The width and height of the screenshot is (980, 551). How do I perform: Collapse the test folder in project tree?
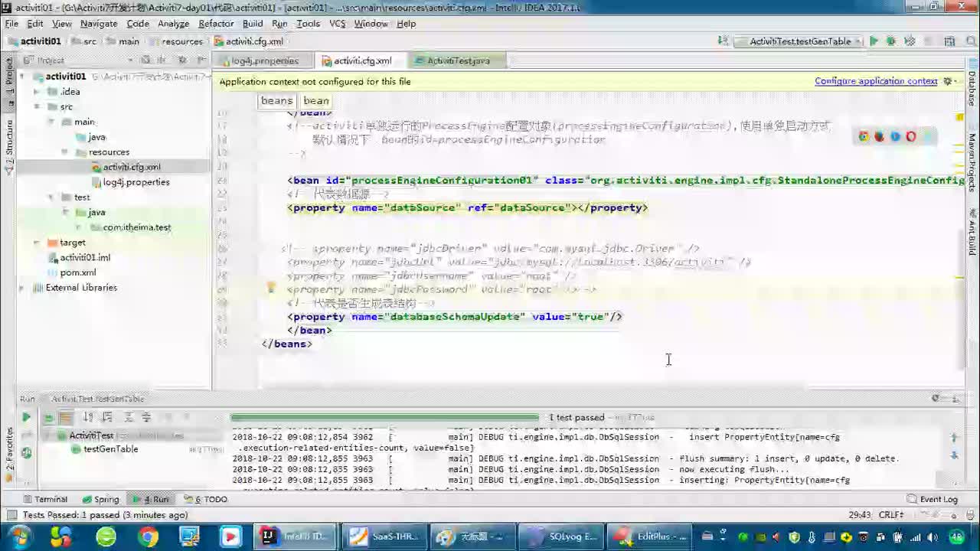51,197
